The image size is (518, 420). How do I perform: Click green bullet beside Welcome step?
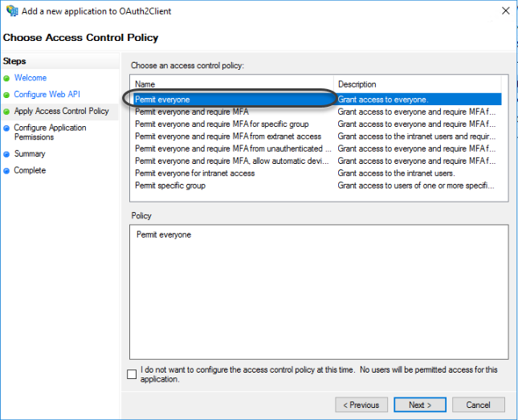[x=6, y=79]
